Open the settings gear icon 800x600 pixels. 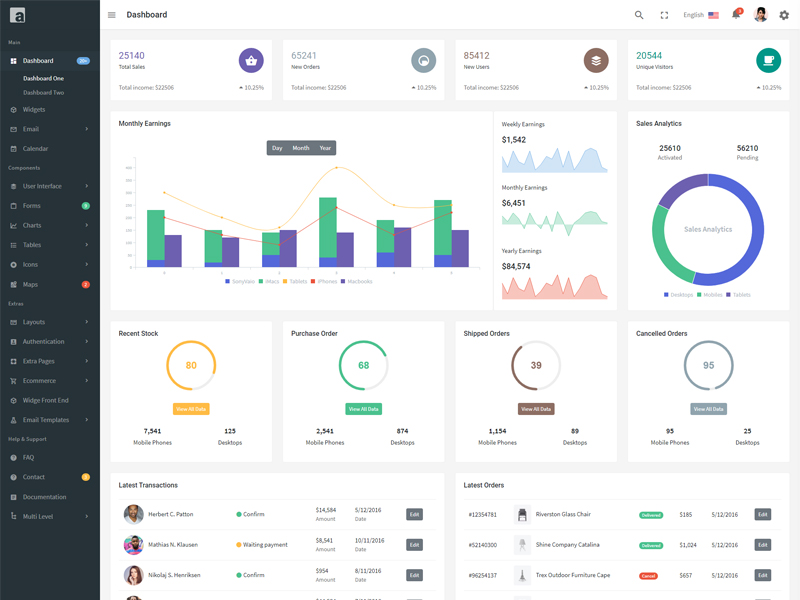[784, 15]
